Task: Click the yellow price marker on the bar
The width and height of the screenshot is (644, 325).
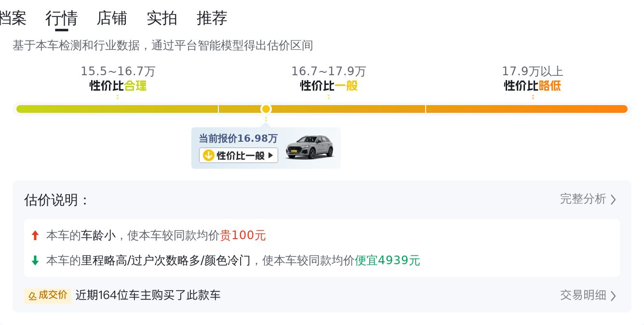Action: click(266, 109)
